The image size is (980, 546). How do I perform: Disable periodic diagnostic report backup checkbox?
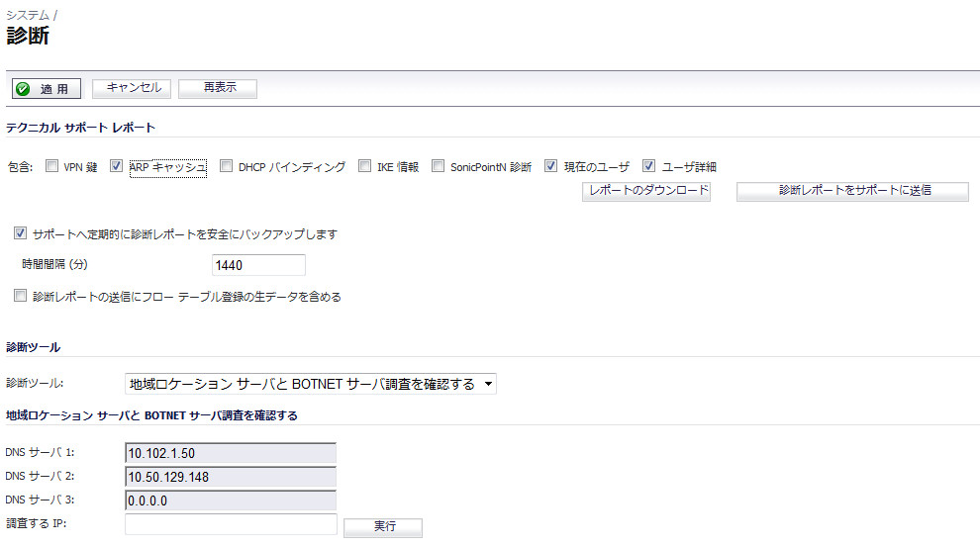point(20,233)
